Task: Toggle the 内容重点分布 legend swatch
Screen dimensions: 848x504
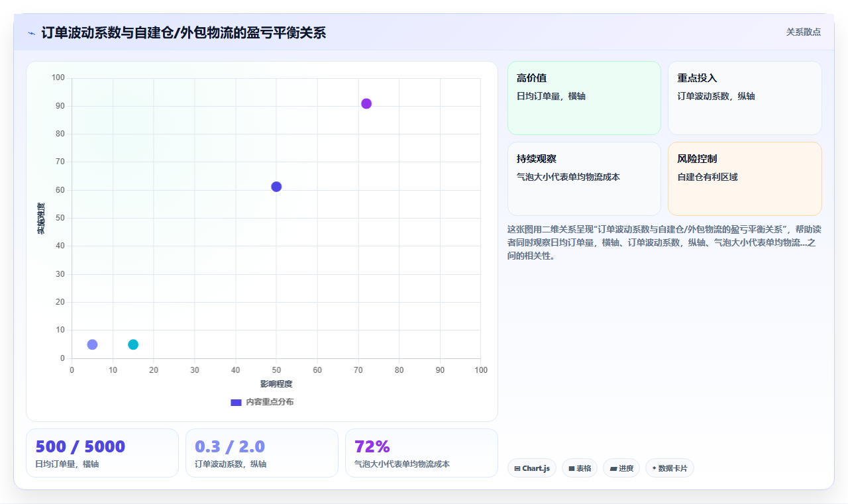Action: pyautogui.click(x=236, y=402)
